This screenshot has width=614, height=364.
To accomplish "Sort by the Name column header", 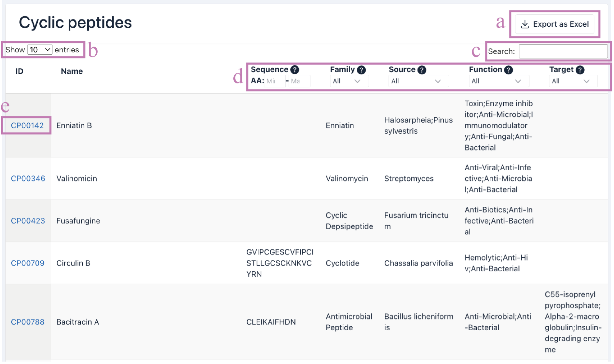I will point(72,71).
